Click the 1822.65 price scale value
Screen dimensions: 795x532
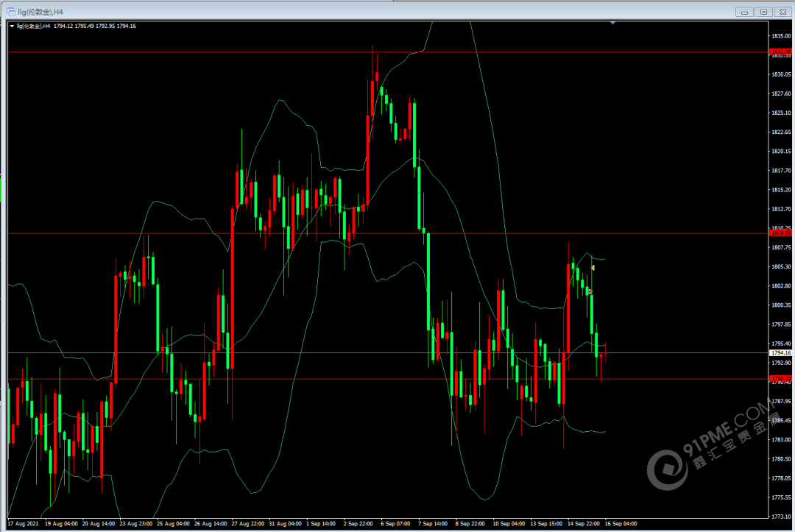tap(781, 132)
